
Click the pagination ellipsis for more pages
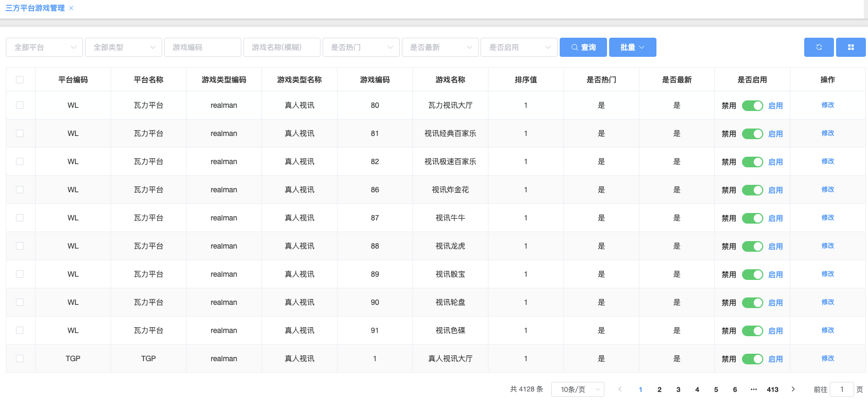coord(754,389)
